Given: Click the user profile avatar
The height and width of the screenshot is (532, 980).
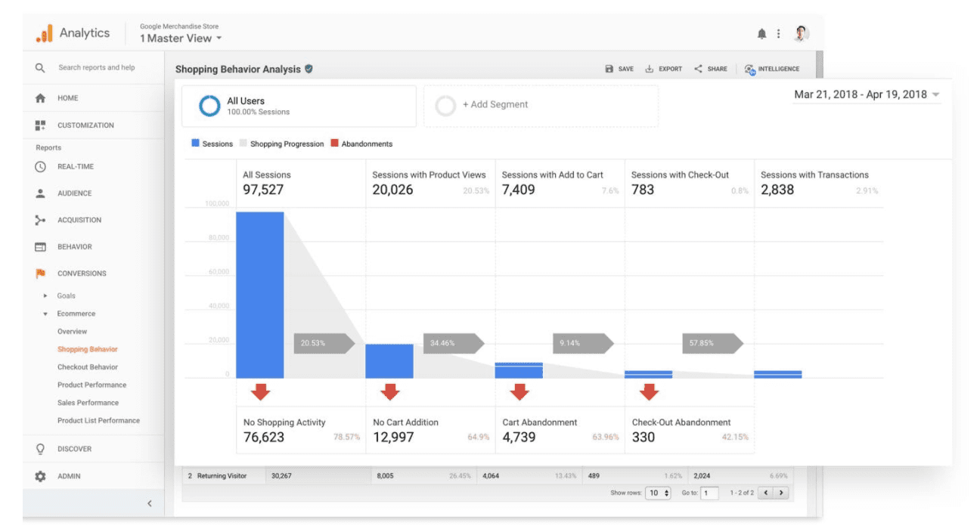Looking at the screenshot, I should tap(801, 34).
